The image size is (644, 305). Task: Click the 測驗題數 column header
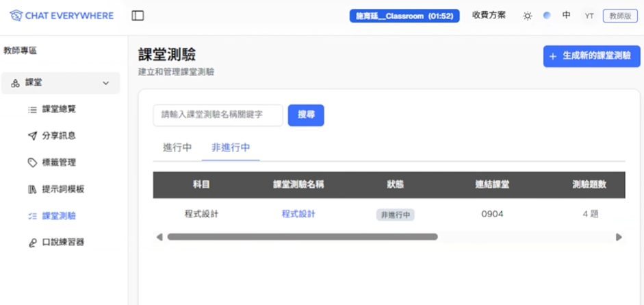click(x=589, y=185)
